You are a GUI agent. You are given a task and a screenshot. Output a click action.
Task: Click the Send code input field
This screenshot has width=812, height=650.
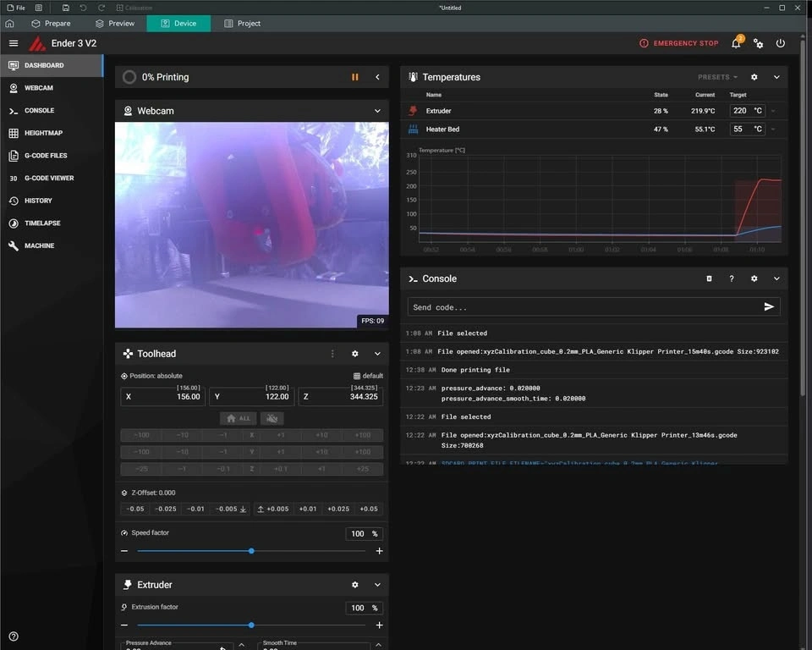click(x=584, y=307)
